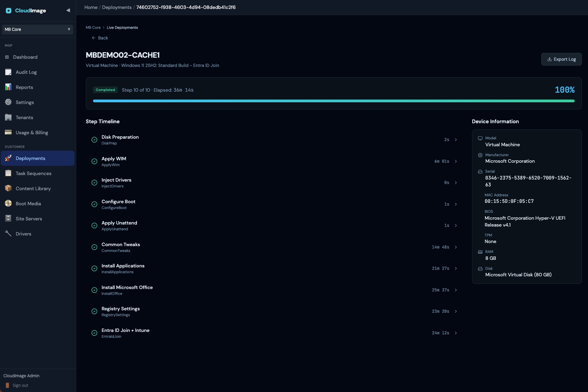Screen dimensions: 588x392
Task: Click the Task Sequences clipboard icon
Action: click(8, 173)
